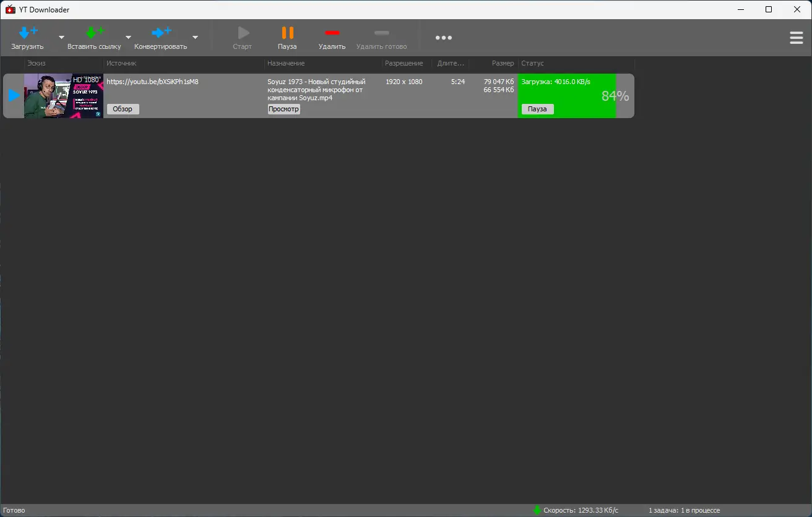Image resolution: width=812 pixels, height=517 pixels.
Task: Click the YT Downloader app icon in title bar
Action: [x=11, y=9]
